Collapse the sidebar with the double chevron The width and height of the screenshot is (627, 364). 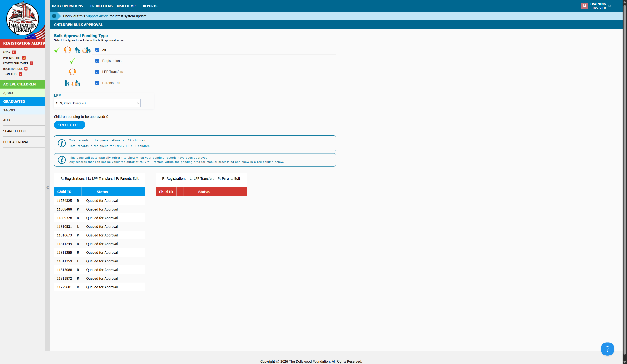(47, 187)
